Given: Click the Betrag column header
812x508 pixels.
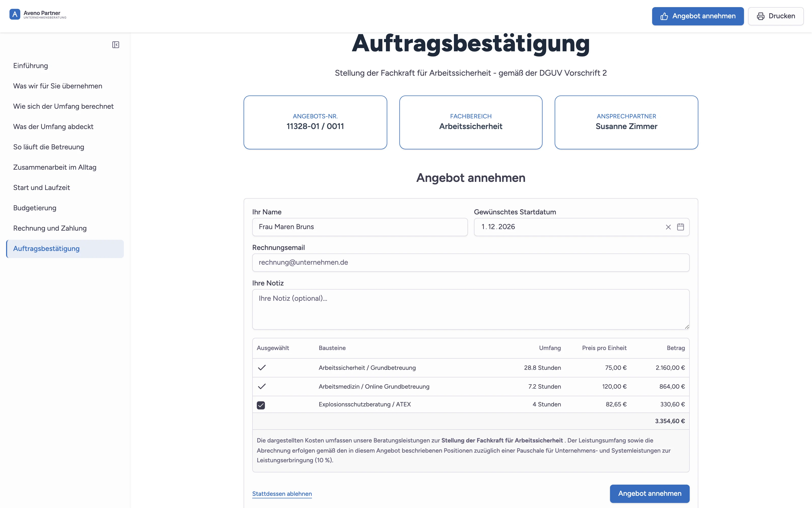Looking at the screenshot, I should 675,348.
